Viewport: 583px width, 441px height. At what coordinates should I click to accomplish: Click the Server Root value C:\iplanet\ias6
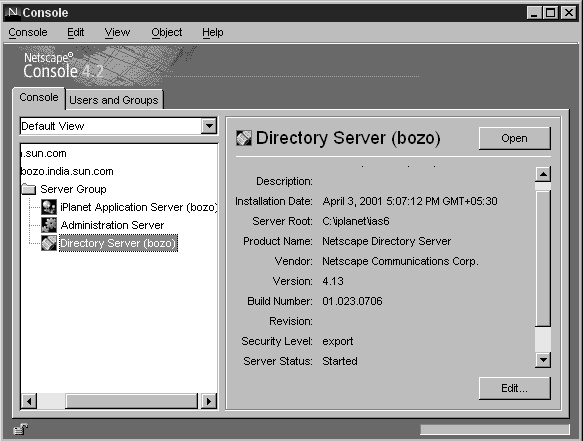click(x=356, y=221)
